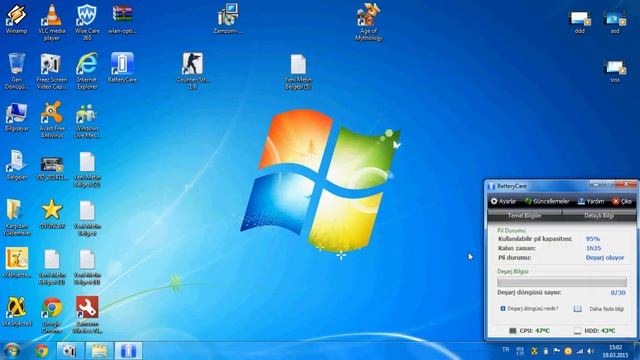Screen dimensions: 640x360
Task: Select the Counter-Strike 1.6 shortcut
Action: (x=192, y=71)
